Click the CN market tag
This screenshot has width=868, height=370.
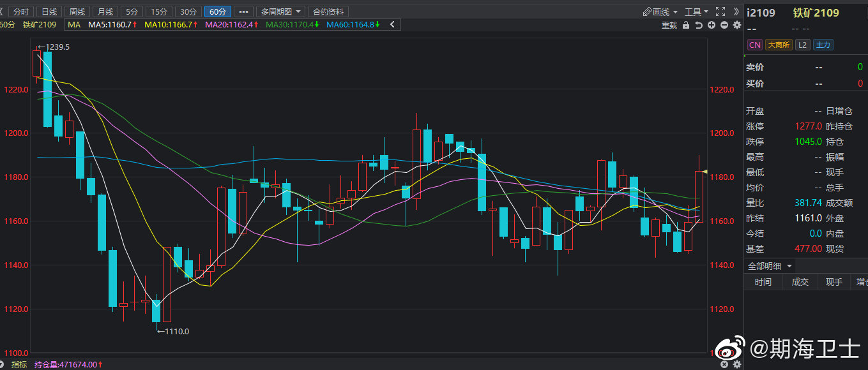click(754, 45)
